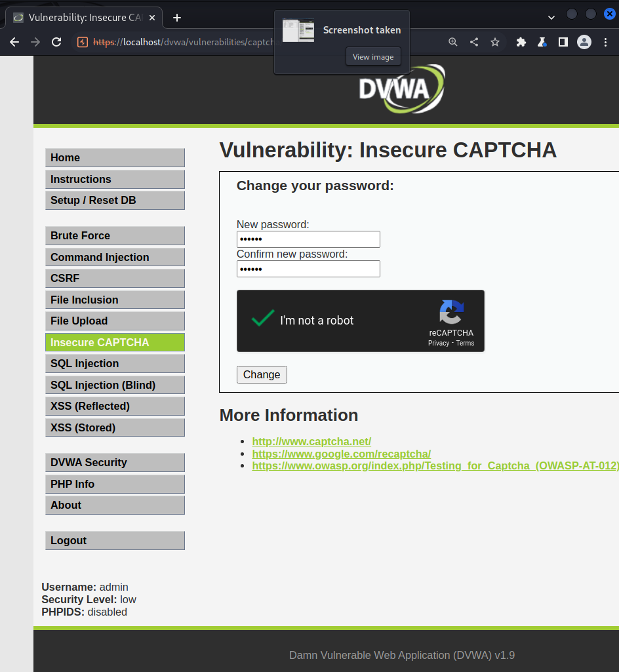Image resolution: width=619 pixels, height=672 pixels.
Task: Go to Brute Force vulnerability page
Action: coord(115,236)
